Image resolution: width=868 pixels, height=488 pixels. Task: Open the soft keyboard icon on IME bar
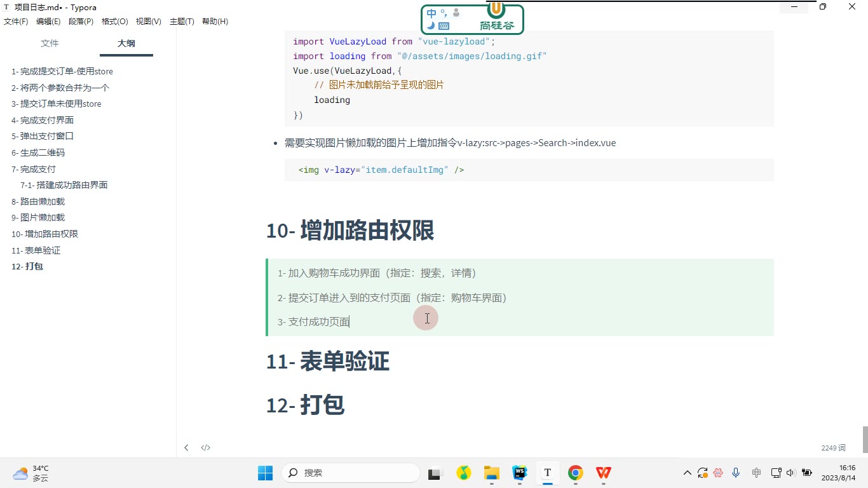[444, 26]
